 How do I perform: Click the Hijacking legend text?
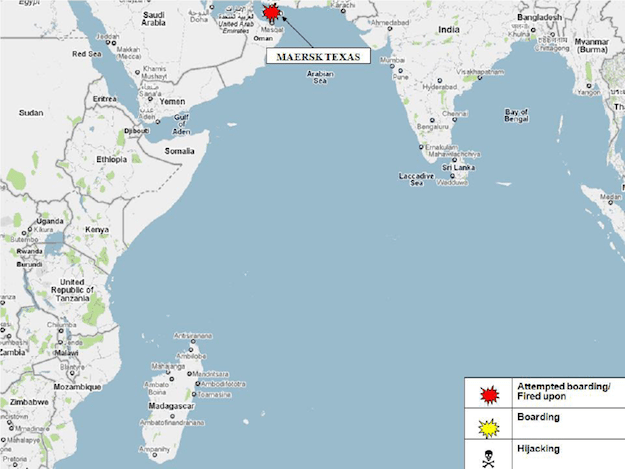click(538, 449)
